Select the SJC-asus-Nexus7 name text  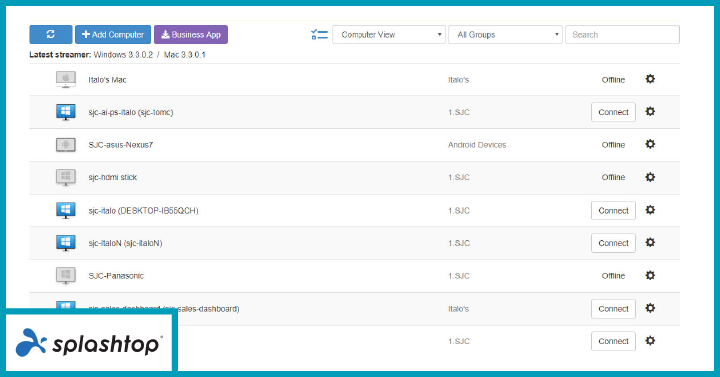(121, 145)
